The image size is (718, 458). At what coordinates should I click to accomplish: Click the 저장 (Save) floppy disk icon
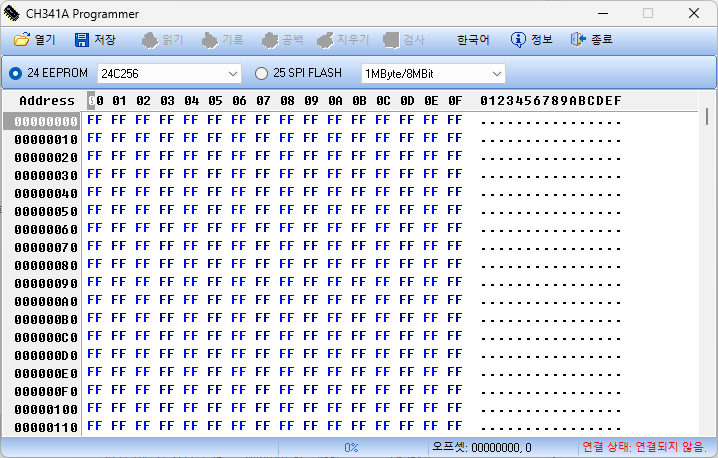(x=82, y=40)
